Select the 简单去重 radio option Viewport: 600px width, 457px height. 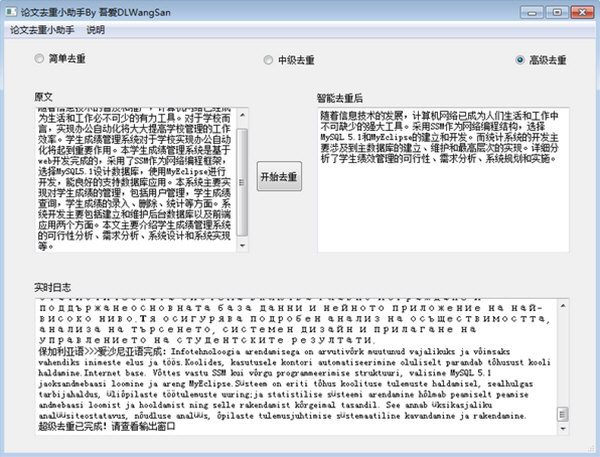click(39, 60)
